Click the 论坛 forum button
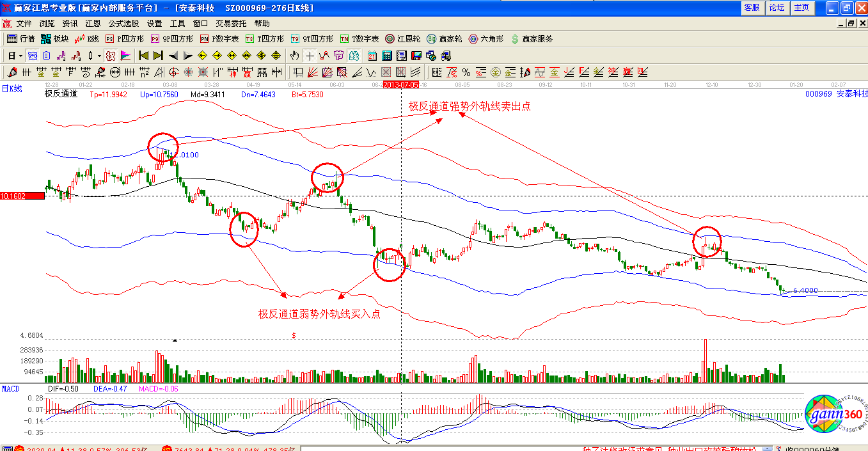Image resolution: width=868 pixels, height=451 pixels. pyautogui.click(x=777, y=8)
